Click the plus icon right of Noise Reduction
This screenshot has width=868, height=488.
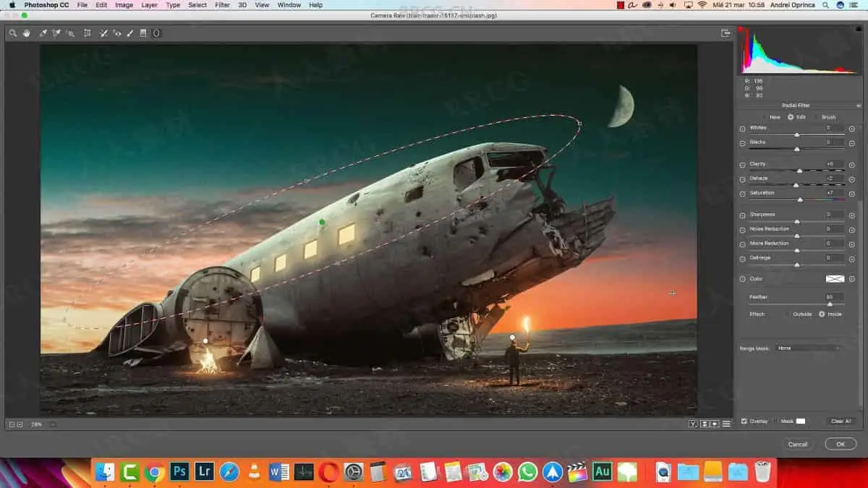852,229
